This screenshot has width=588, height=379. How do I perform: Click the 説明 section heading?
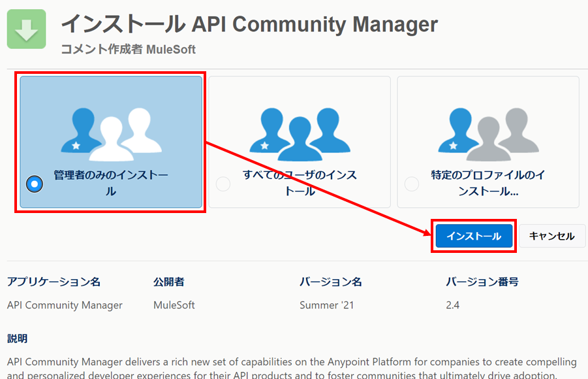(x=18, y=338)
